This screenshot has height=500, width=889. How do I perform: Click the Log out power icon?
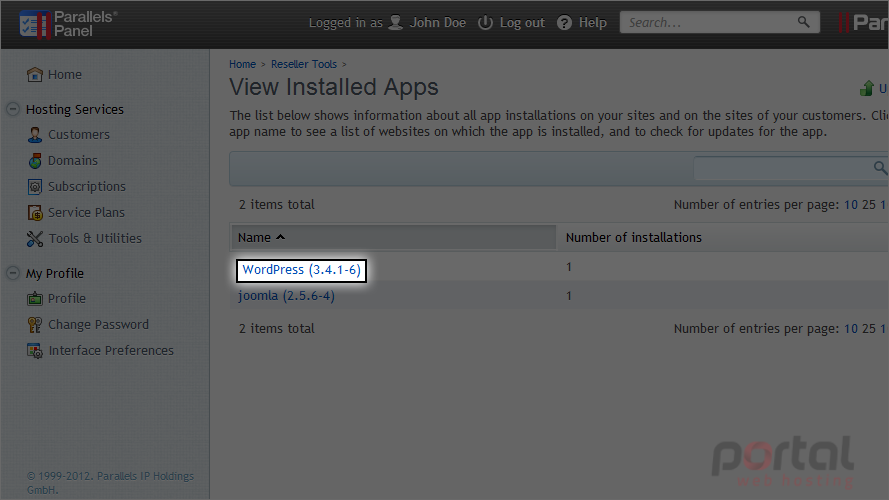click(485, 23)
